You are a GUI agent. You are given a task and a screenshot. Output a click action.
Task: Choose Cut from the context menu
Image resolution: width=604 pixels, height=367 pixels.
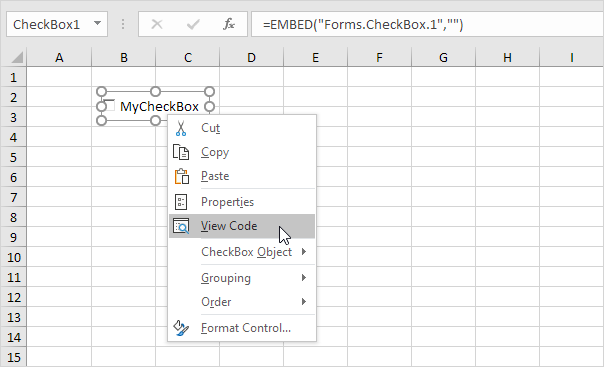coord(242,128)
